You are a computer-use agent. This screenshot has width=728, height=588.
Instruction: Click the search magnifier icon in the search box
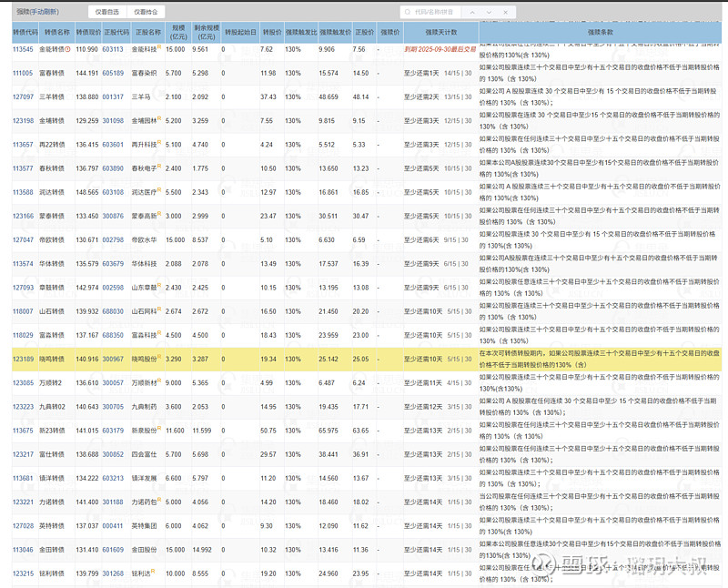tap(407, 12)
